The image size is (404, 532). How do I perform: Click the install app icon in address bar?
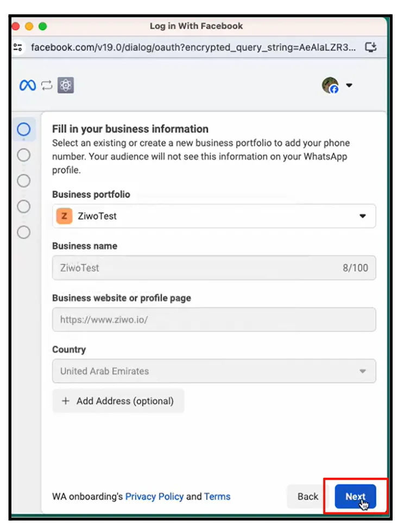(371, 47)
